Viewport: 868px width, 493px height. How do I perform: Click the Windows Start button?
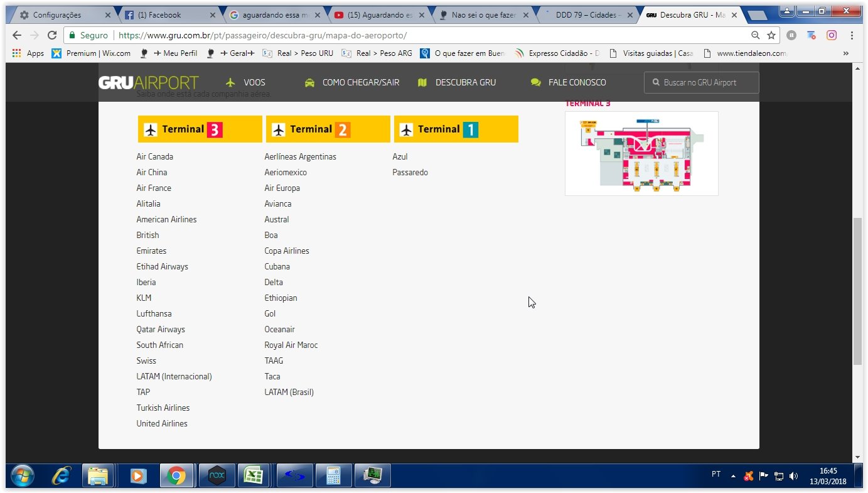point(23,476)
